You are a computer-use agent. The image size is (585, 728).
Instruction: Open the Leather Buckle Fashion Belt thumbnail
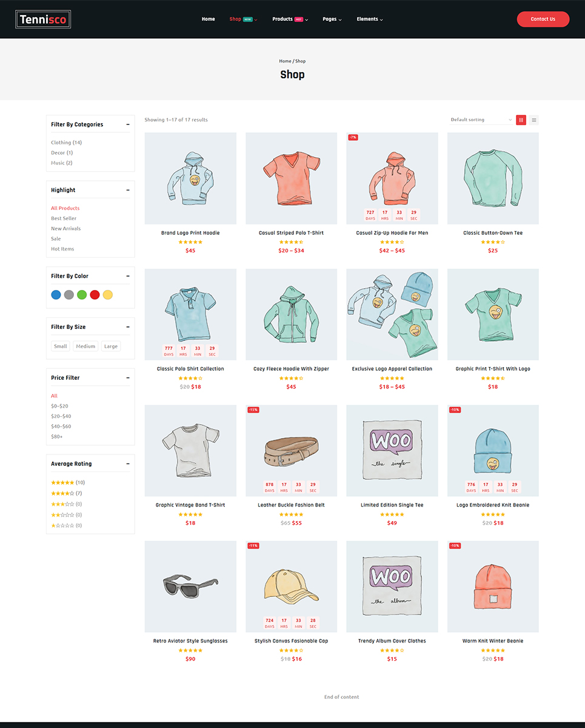(291, 451)
